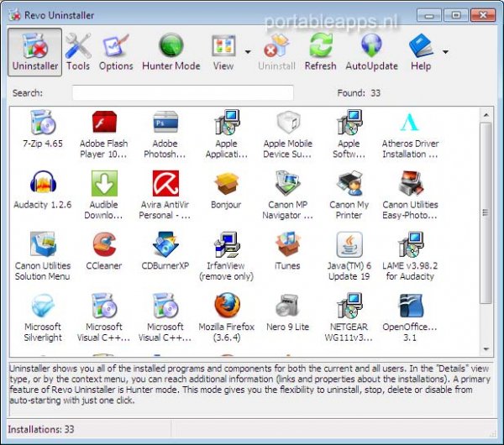Click the Uninstaller toolbar button

[x=35, y=51]
